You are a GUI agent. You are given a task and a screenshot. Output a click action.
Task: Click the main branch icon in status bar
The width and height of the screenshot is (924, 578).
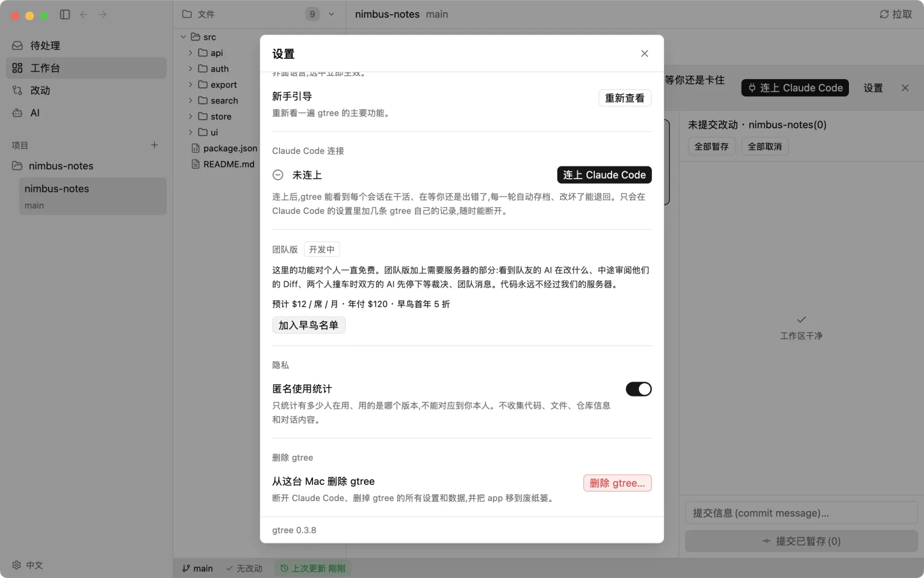tap(186, 568)
